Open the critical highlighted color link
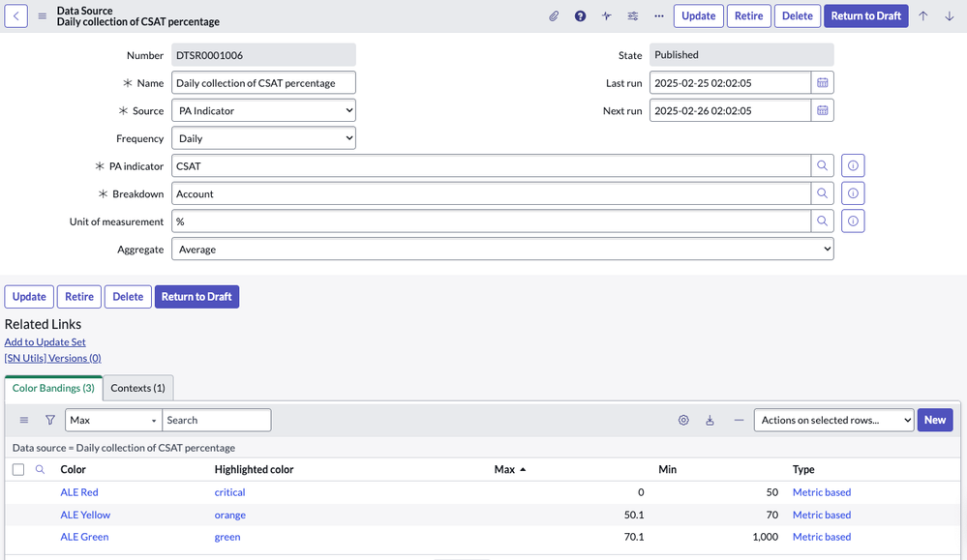The image size is (967, 560). tap(229, 492)
